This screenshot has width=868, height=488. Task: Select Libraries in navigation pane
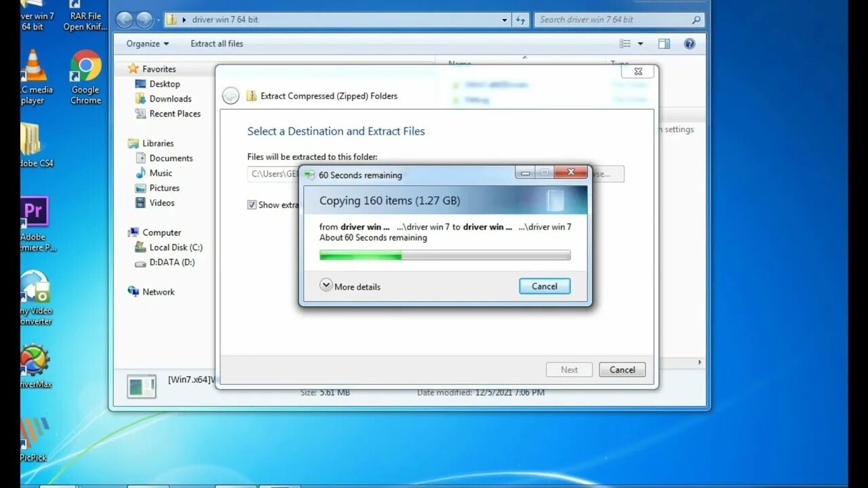[158, 143]
